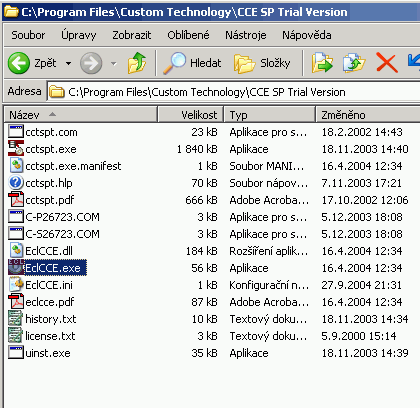Image resolution: width=420 pixels, height=408 pixels.
Task: Select the EclCCE.ini config file icon
Action: point(16,285)
